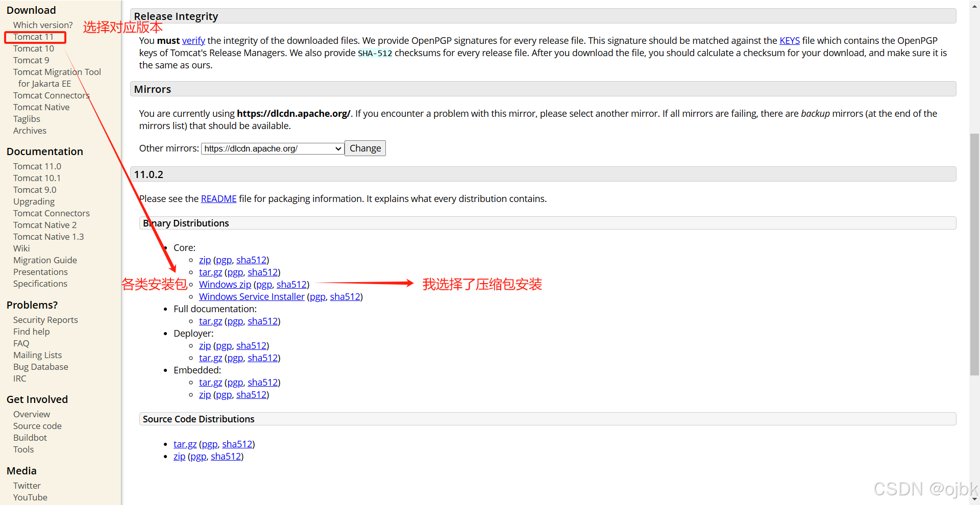Open Tomcat 9.0 documentation

[x=35, y=190]
